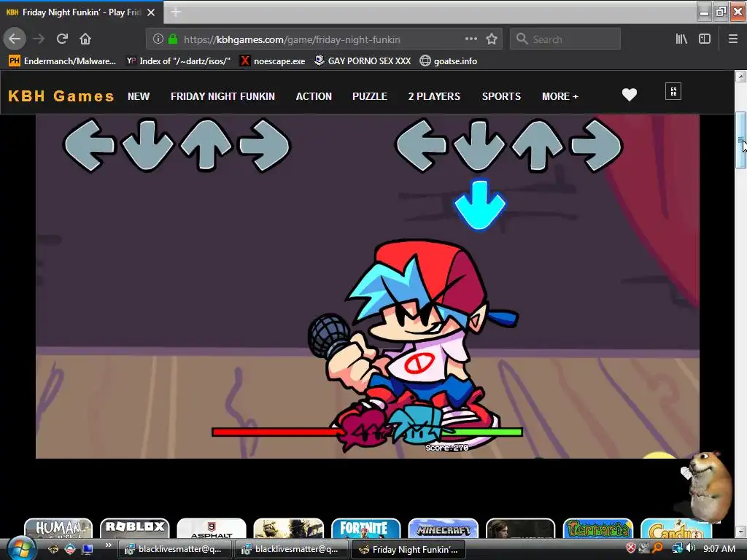Open the Library icon in the toolbar

681,39
